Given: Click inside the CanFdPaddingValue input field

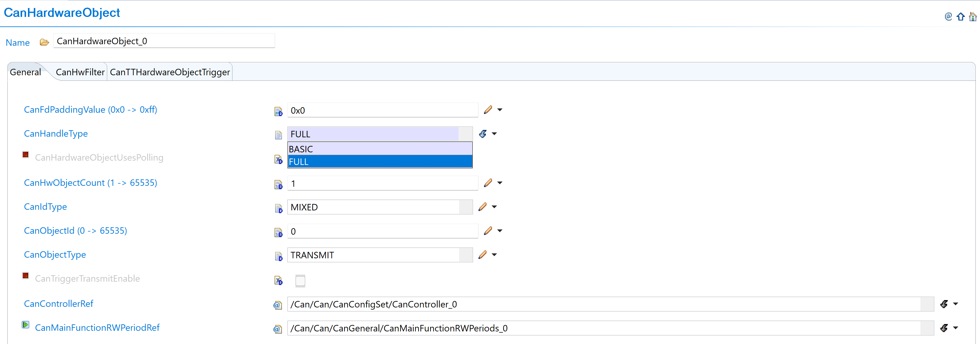Looking at the screenshot, I should click(381, 110).
